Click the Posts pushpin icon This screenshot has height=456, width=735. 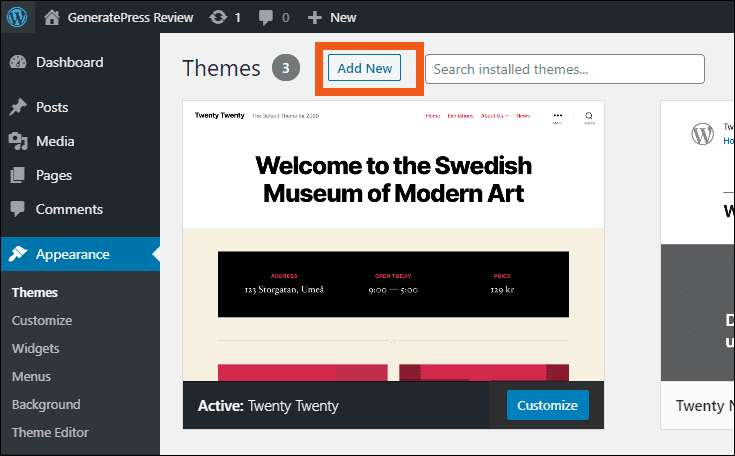(18, 107)
